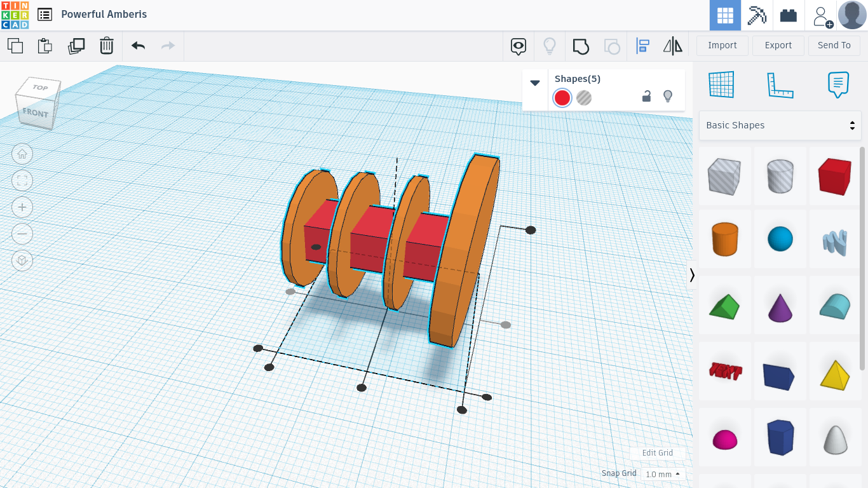This screenshot has width=868, height=488.
Task: Click the Import button
Action: coord(722,45)
